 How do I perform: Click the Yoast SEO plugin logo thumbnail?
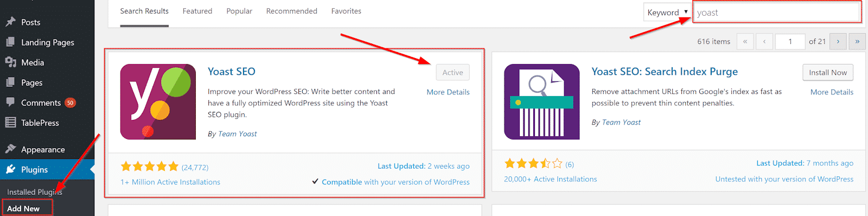(158, 101)
